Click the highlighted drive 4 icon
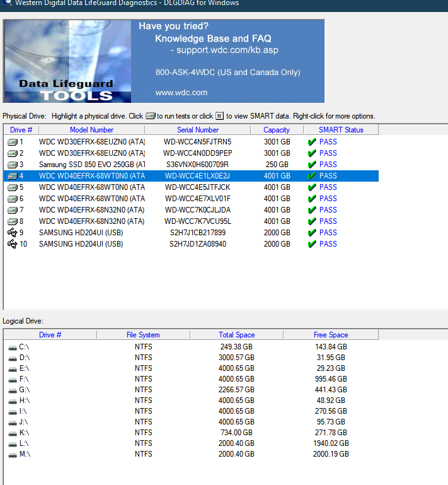The width and height of the screenshot is (448, 485). coord(13,176)
